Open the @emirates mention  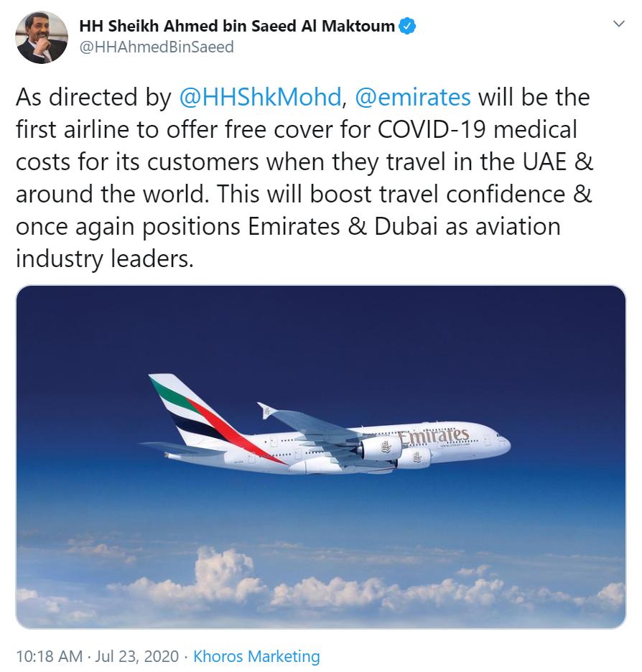pyautogui.click(x=413, y=98)
